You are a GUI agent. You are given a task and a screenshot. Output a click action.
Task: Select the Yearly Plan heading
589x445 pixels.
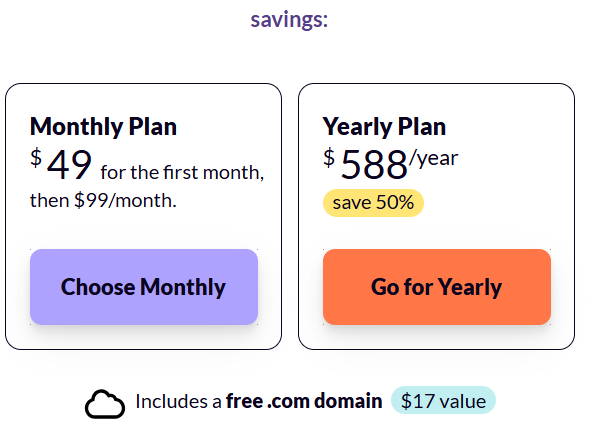click(384, 127)
